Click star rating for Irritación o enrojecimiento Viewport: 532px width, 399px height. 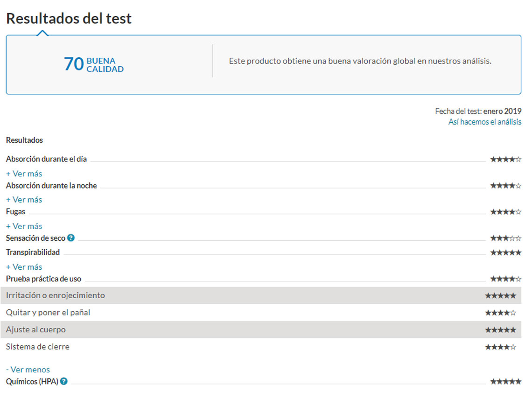pyautogui.click(x=500, y=296)
